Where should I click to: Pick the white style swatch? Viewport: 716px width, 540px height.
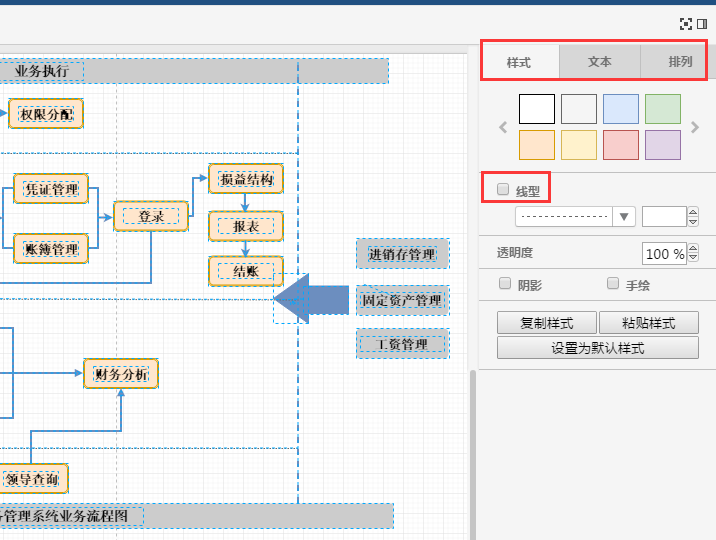537,109
